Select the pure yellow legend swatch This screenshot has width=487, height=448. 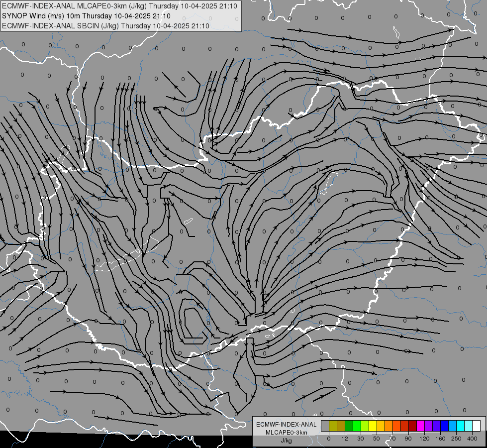click(x=373, y=426)
